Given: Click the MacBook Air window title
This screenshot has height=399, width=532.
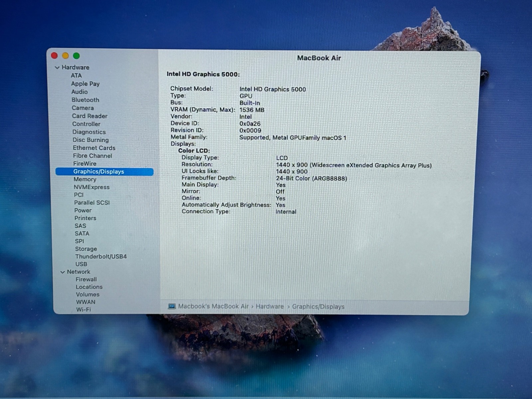Looking at the screenshot, I should point(319,58).
